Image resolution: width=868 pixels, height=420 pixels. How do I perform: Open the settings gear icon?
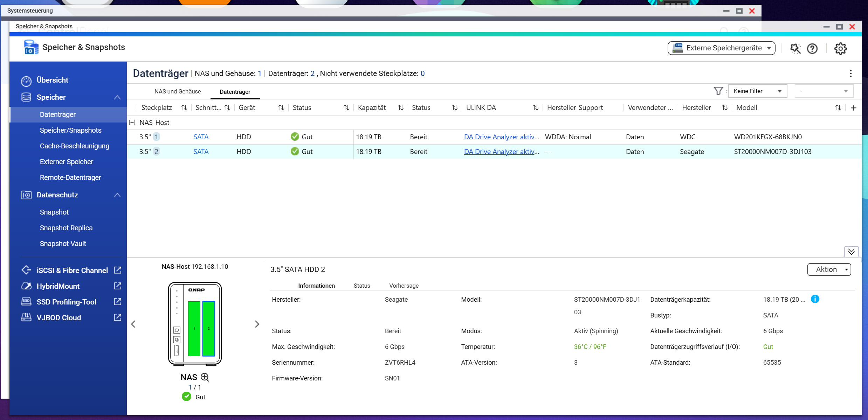click(840, 49)
